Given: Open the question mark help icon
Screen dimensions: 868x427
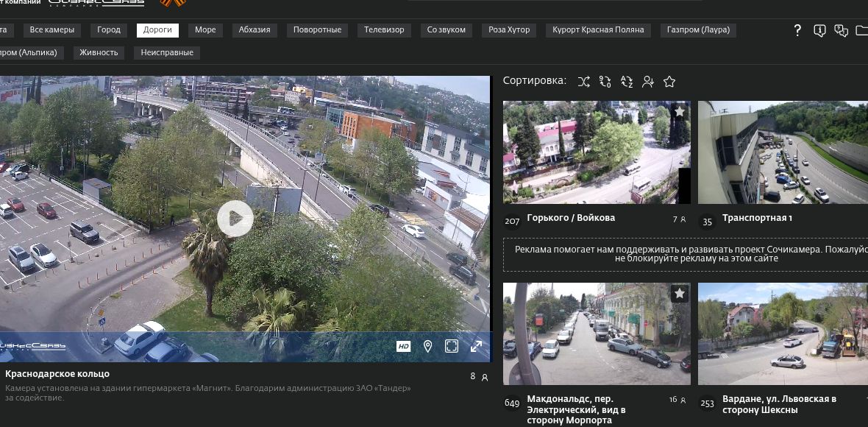Looking at the screenshot, I should (797, 30).
